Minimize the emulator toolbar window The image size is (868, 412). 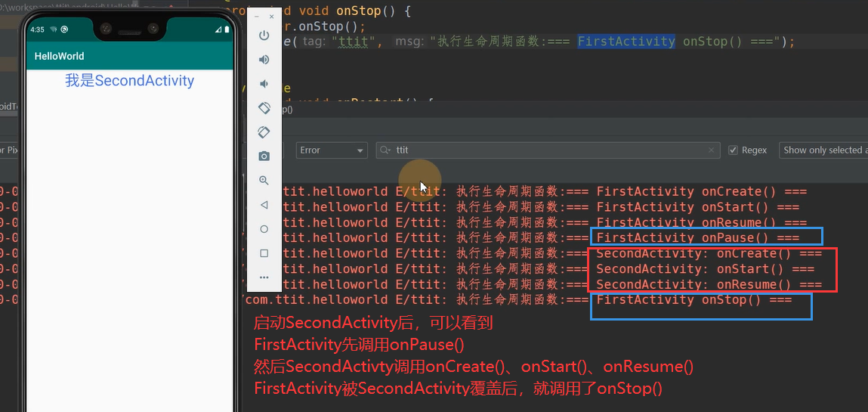[x=257, y=17]
